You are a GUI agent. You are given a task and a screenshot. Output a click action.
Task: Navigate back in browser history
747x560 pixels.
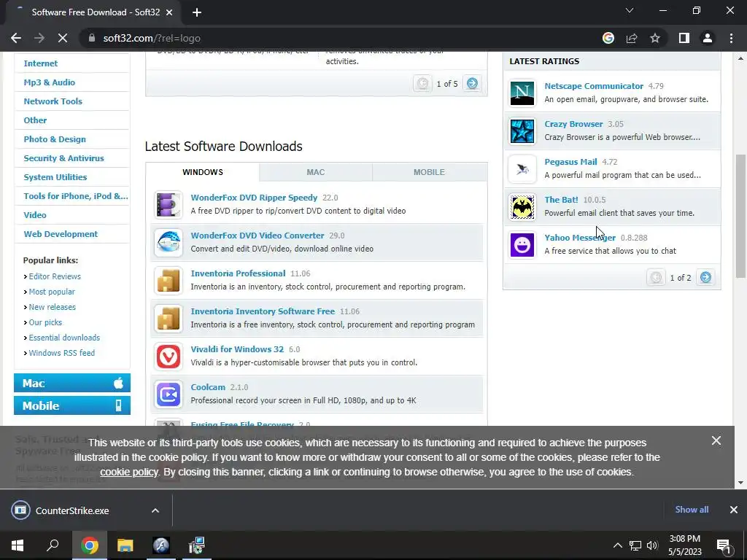point(16,38)
